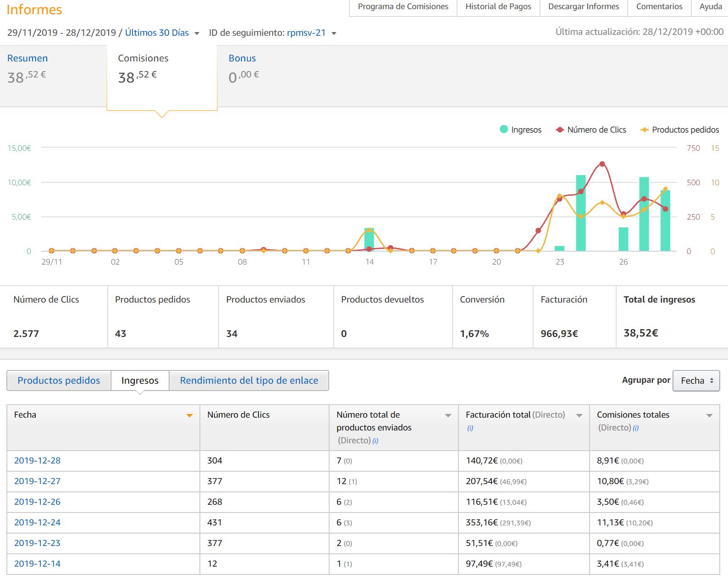Image resolution: width=728 pixels, height=579 pixels.
Task: Open the Agrupar por Fecha selector
Action: coord(696,380)
